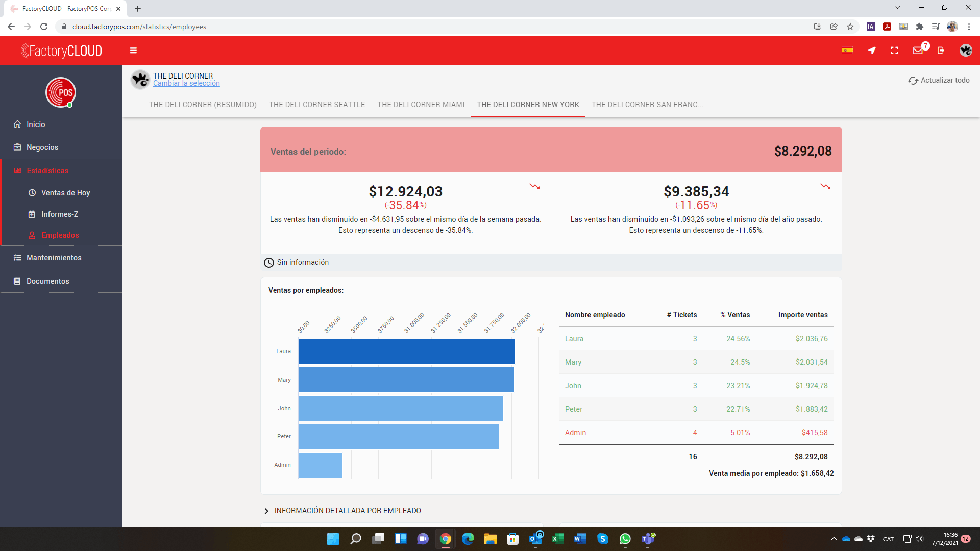Open Excel from the Windows taskbar
Viewport: 980px width, 551px height.
558,539
